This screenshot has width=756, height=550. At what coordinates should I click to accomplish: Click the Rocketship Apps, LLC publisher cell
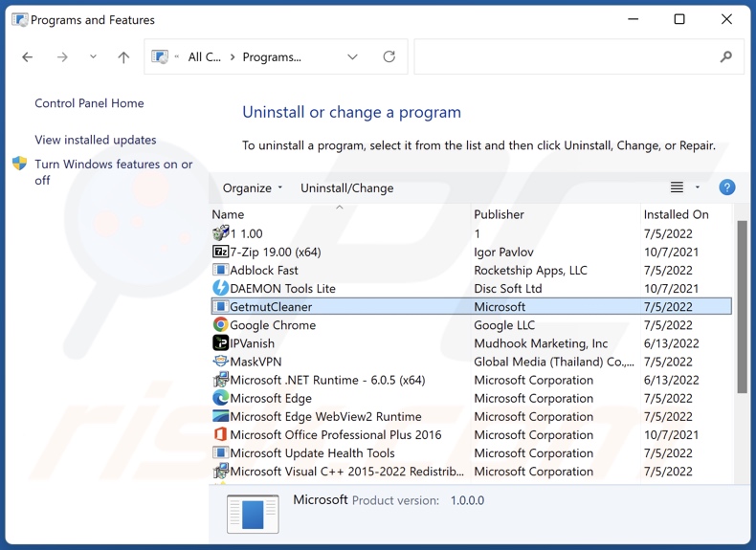[530, 271]
